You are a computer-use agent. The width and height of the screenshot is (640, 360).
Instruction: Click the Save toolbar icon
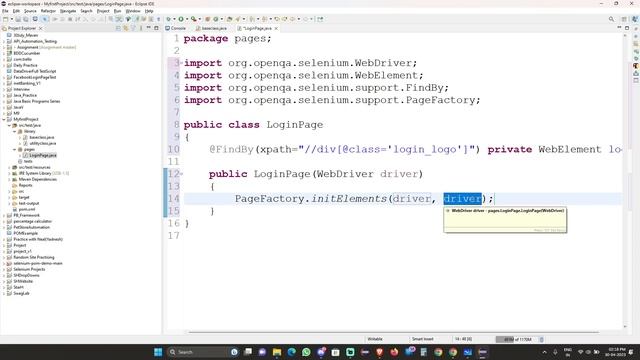tap(18, 19)
